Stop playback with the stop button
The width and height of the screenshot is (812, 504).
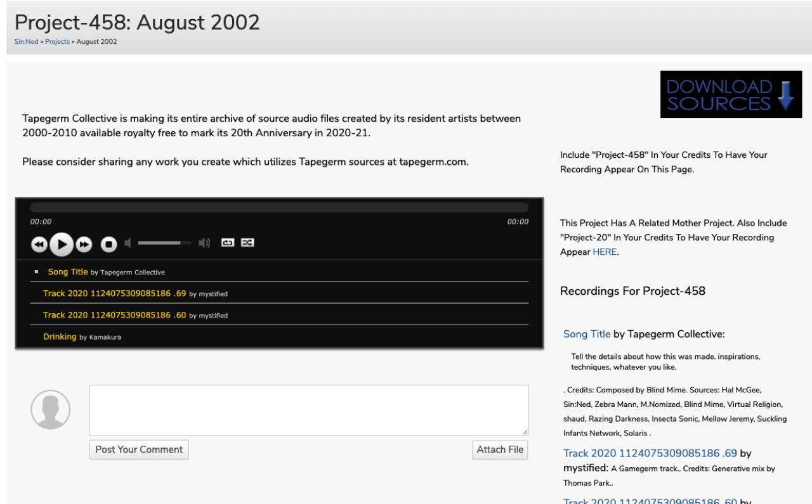108,244
